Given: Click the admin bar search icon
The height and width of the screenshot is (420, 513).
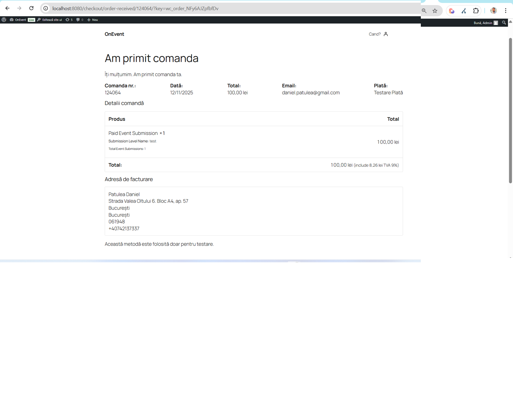Looking at the screenshot, I should coord(504,23).
